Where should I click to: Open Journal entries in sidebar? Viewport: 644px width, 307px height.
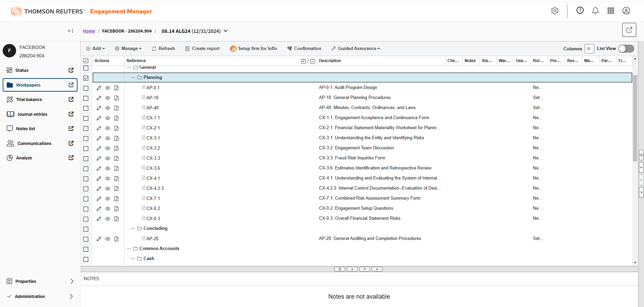coord(32,114)
